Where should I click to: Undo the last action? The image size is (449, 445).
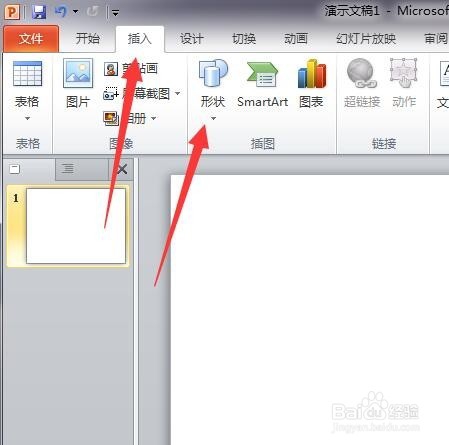(x=61, y=12)
